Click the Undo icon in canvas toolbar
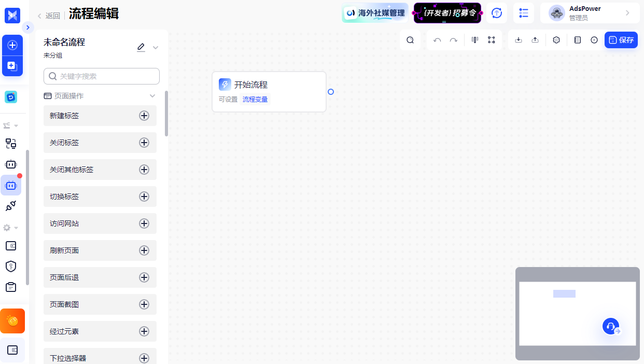The width and height of the screenshot is (644, 364). click(437, 39)
